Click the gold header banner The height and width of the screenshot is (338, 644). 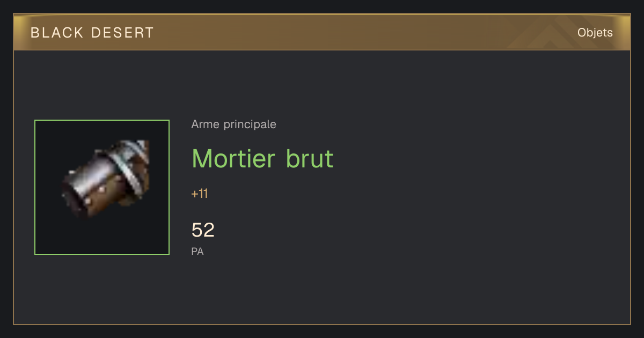[322, 33]
